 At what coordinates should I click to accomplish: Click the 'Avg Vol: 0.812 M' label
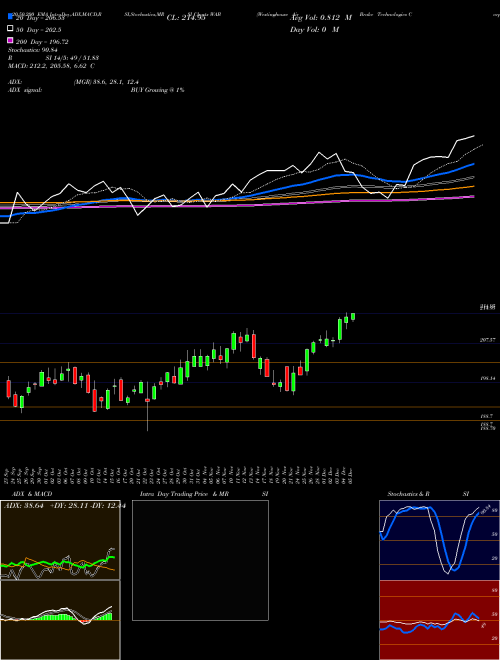322,18
